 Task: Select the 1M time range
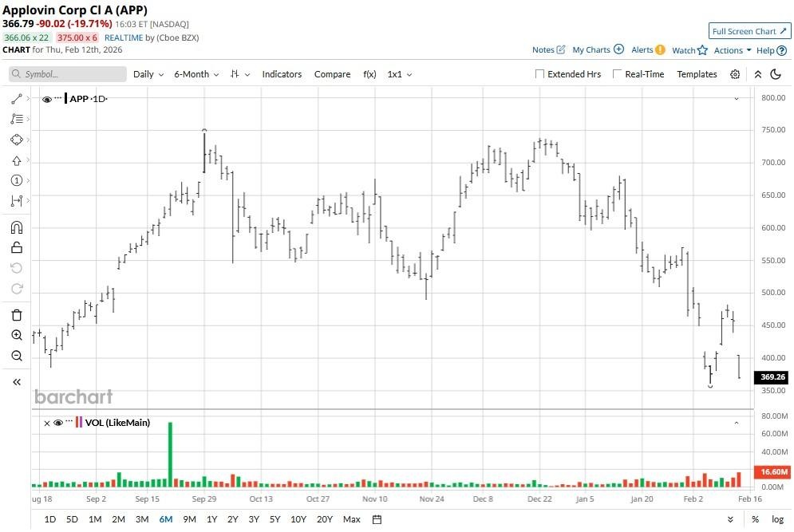coord(95,518)
